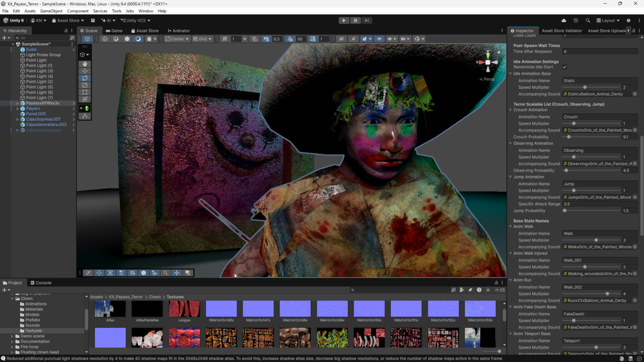Open the Window menu
The width and height of the screenshot is (644, 362).
point(145,11)
